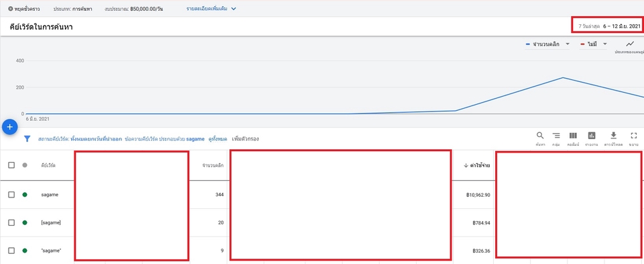Click green status dot for [sagame] row
Screen dimensions: 644x264
tap(25, 222)
